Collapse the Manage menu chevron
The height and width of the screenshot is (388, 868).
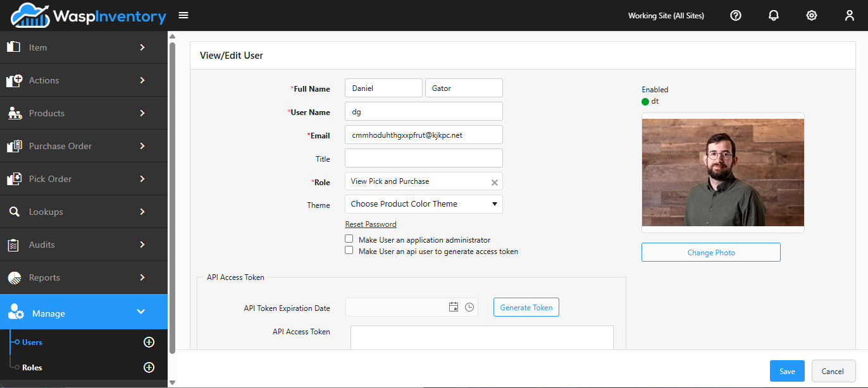[141, 312]
